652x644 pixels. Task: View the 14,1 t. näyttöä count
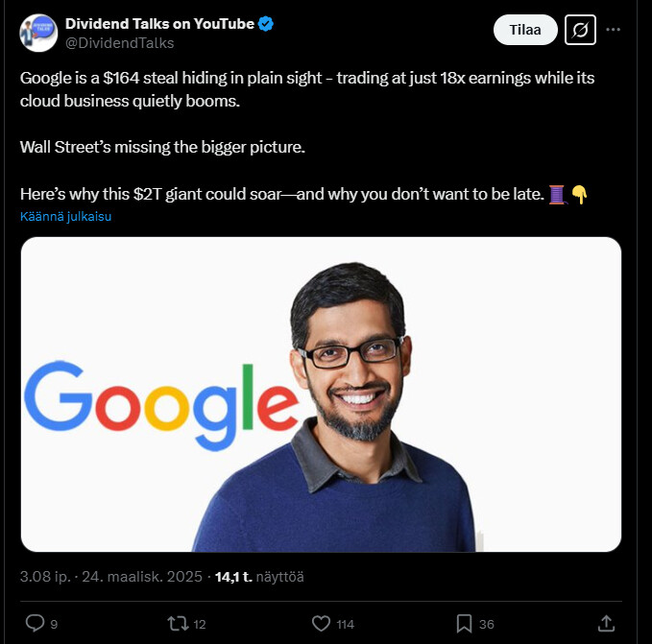point(259,577)
